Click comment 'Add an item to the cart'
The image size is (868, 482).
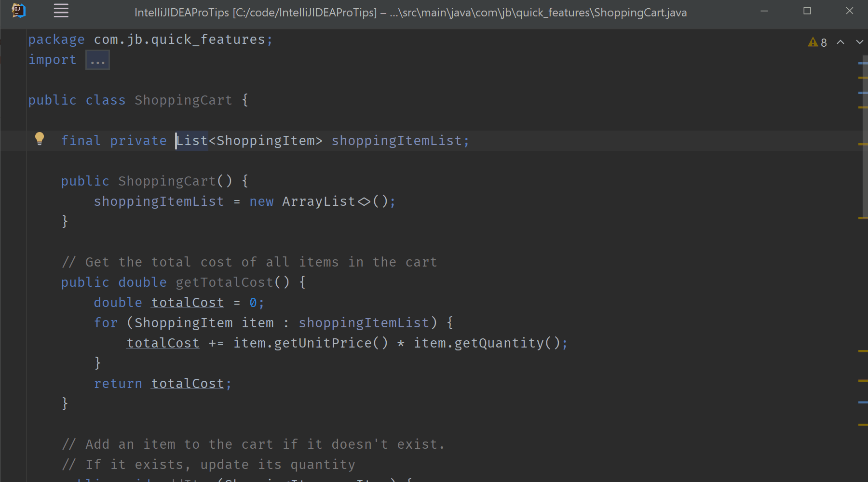(183, 444)
